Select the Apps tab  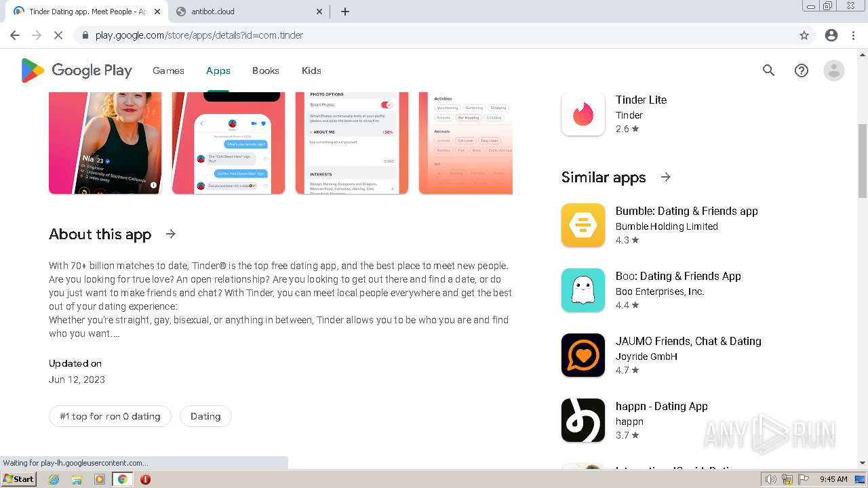pyautogui.click(x=218, y=70)
